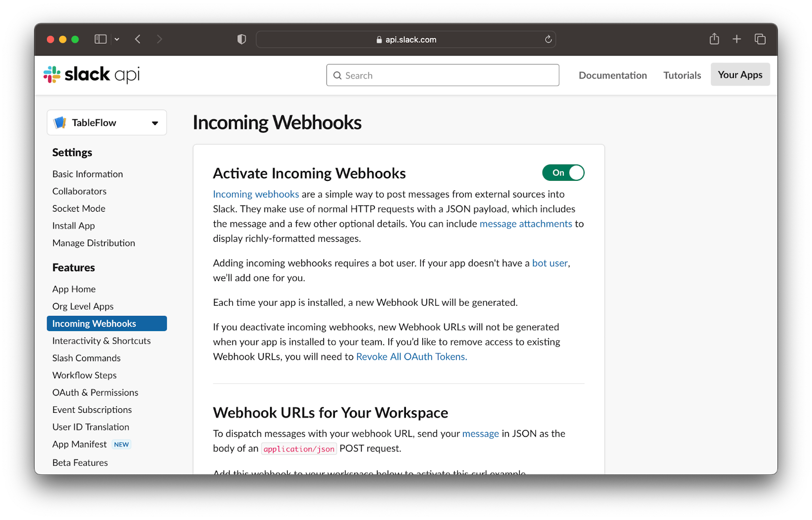Reload the page with the refresh icon

(x=548, y=39)
